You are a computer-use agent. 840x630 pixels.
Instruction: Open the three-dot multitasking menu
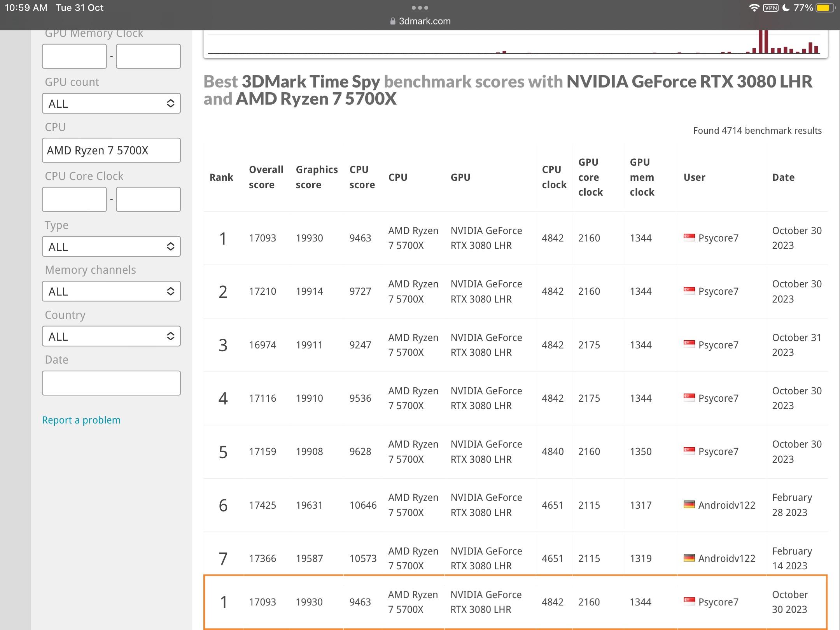tap(420, 8)
